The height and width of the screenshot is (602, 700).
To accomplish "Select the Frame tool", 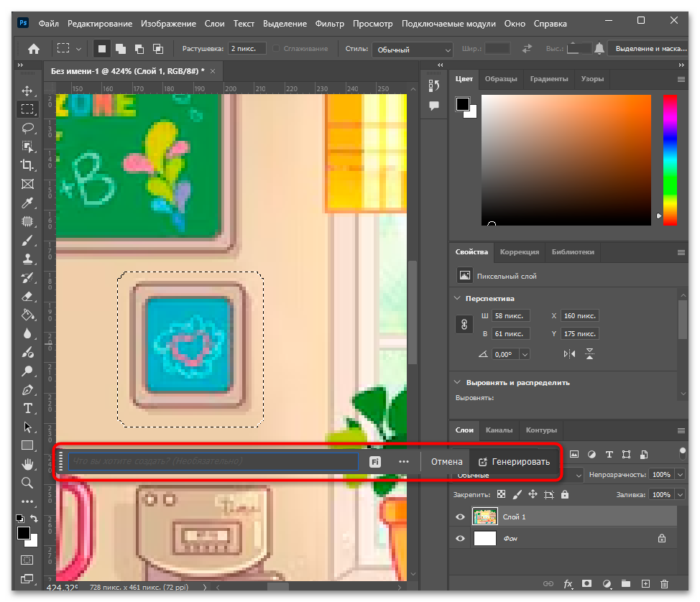I will [27, 184].
